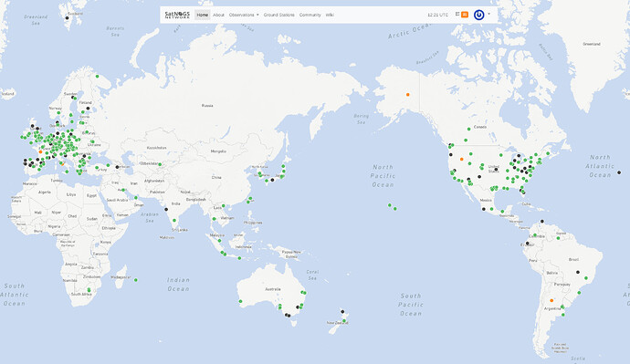Select the green marker in northern Finland
The image size is (630, 364).
(x=97, y=77)
